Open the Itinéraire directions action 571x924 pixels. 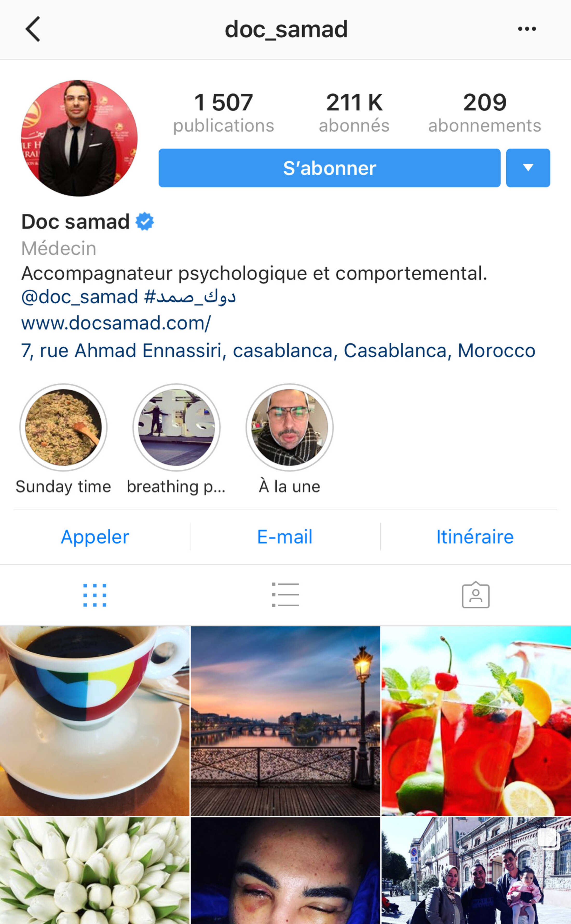tap(475, 537)
